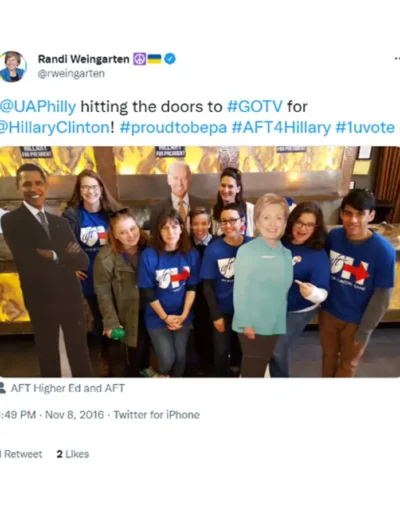The image size is (400, 516).
Task: View the Retweet count list
Action: (x=21, y=454)
